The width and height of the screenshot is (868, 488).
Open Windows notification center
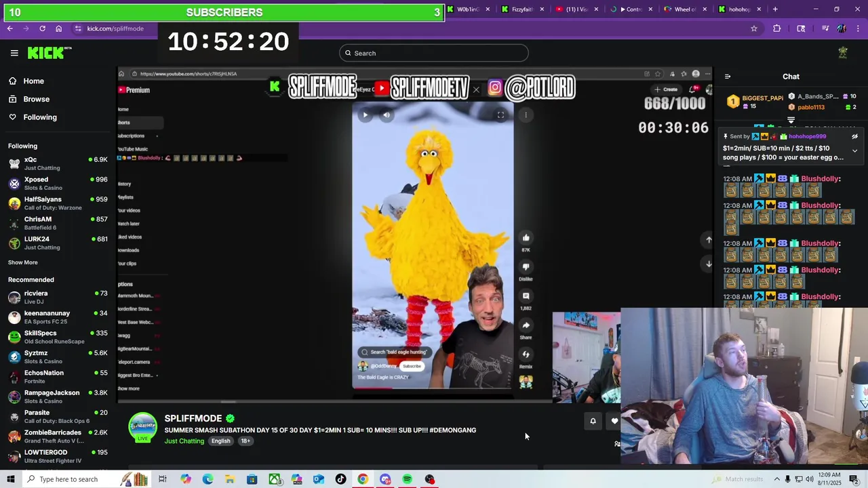pos(854,479)
